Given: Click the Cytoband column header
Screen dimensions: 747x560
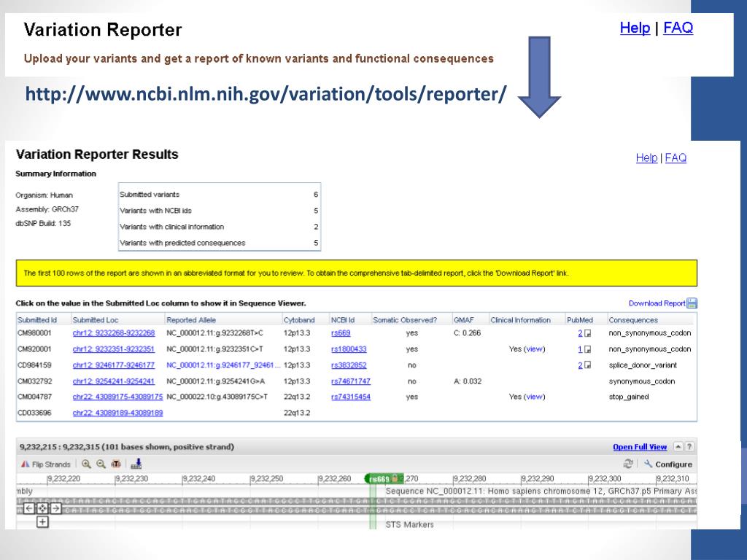Looking at the screenshot, I should [299, 320].
